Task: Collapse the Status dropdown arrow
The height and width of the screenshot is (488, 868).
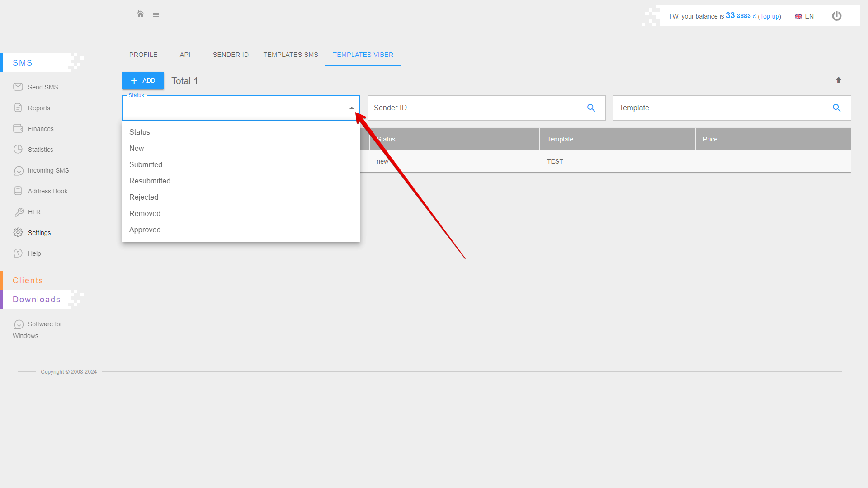Action: (351, 108)
